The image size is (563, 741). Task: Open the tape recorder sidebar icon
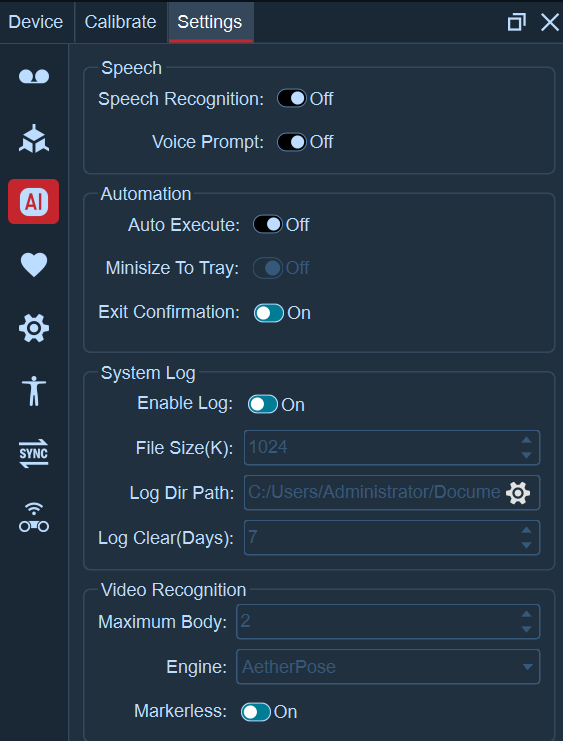pos(34,77)
